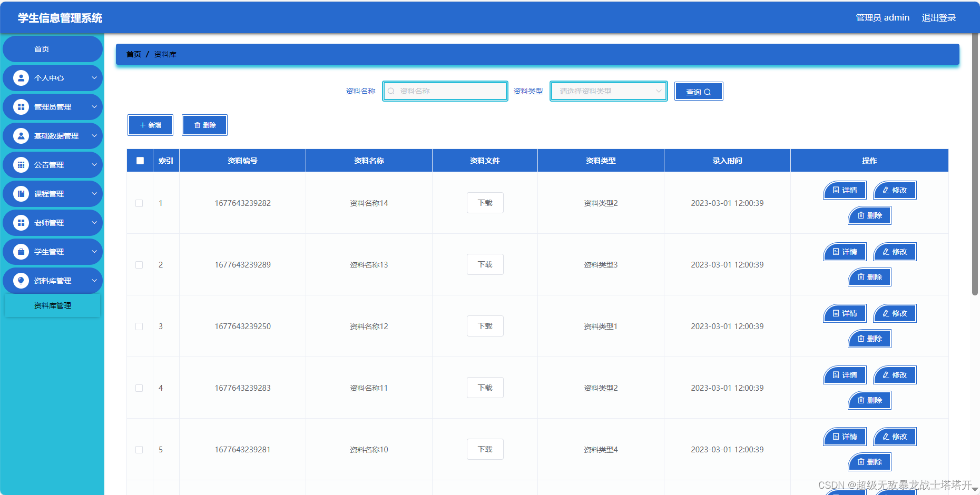Click the plus icon on 新增 button
980x495 pixels.
(143, 125)
